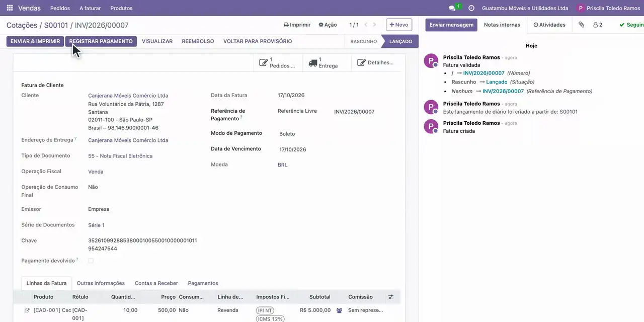Toggle the Pagamento devolvido checkbox
The height and width of the screenshot is (322, 644).
coord(91,261)
